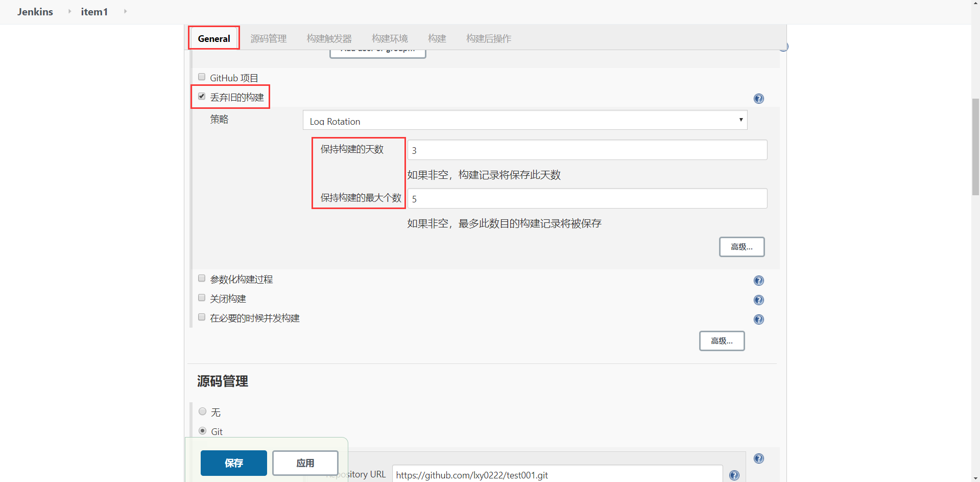Click hint text 如果非空，最多此数目的构建记录将被保存

[x=505, y=223]
